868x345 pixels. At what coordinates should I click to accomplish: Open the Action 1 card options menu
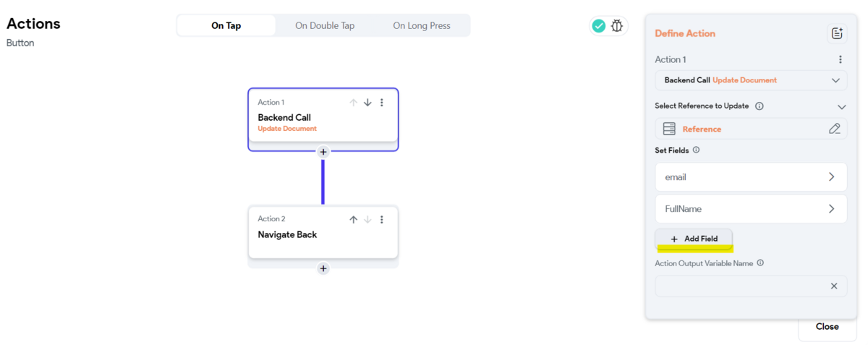coord(382,103)
